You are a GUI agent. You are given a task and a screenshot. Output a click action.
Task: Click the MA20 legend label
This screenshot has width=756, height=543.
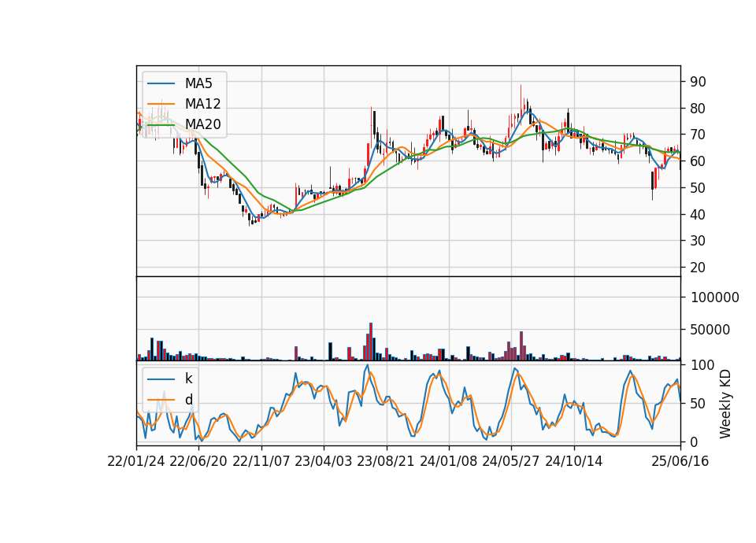coord(202,124)
